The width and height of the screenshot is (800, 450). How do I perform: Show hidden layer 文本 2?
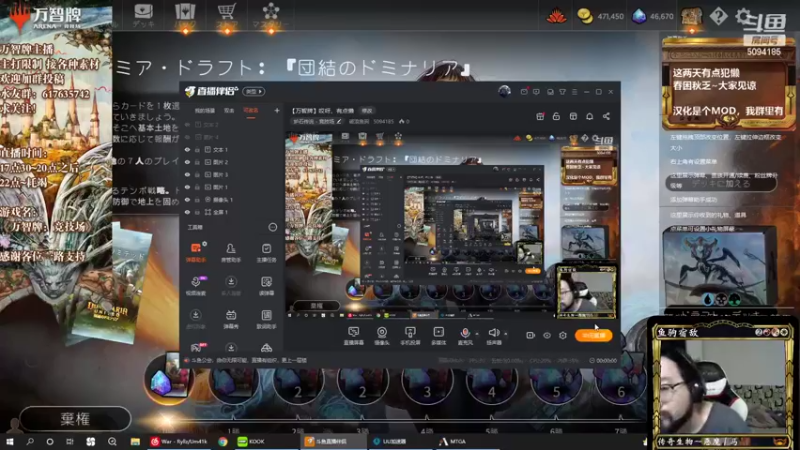[x=187, y=124]
